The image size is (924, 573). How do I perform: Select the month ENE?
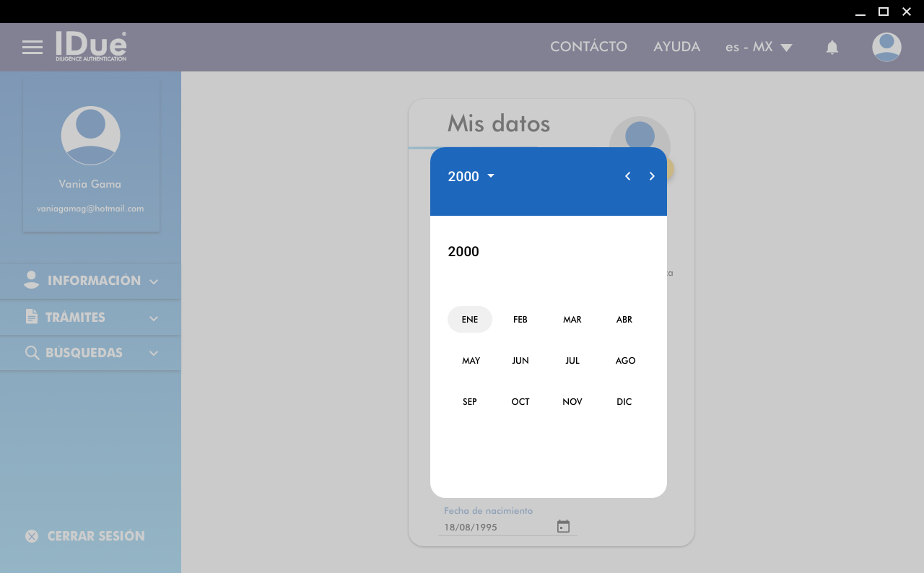470,320
